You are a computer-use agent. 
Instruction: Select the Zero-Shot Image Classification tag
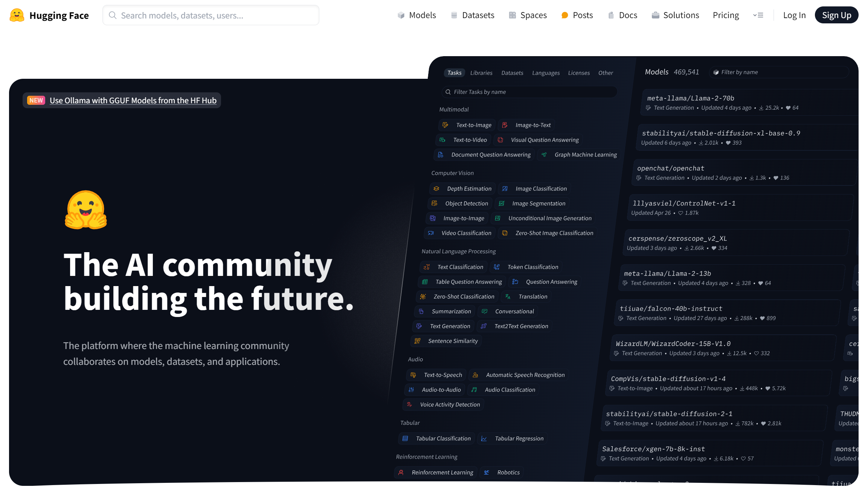[548, 233]
